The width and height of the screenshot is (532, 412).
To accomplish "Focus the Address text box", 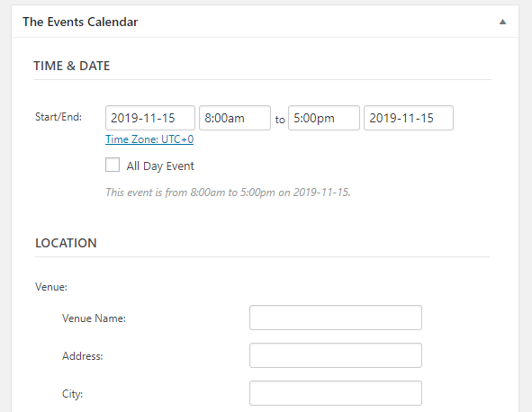I will [x=336, y=355].
